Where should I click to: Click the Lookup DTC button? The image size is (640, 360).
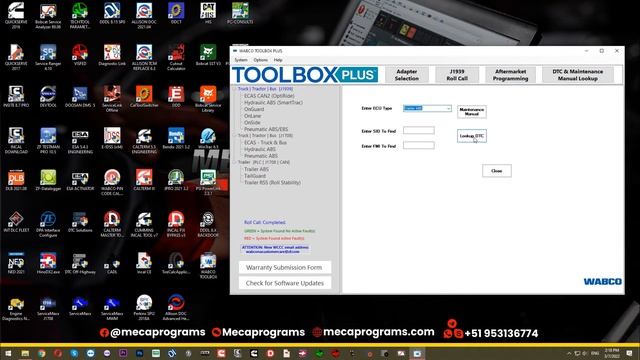pos(471,136)
